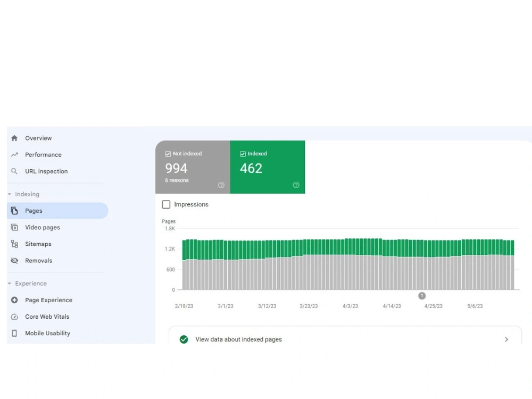This screenshot has height=399, width=532.
Task: Uncheck the Indexed checkbox
Action: [x=243, y=154]
